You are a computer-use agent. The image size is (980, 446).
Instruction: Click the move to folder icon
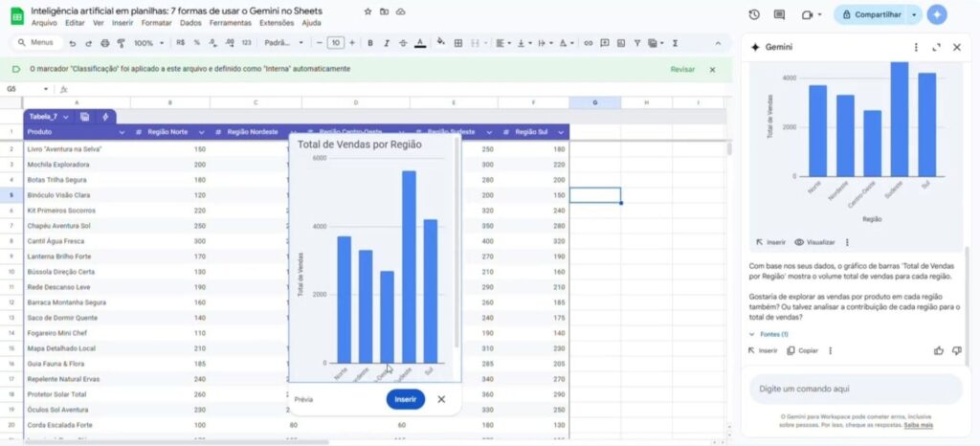click(384, 11)
